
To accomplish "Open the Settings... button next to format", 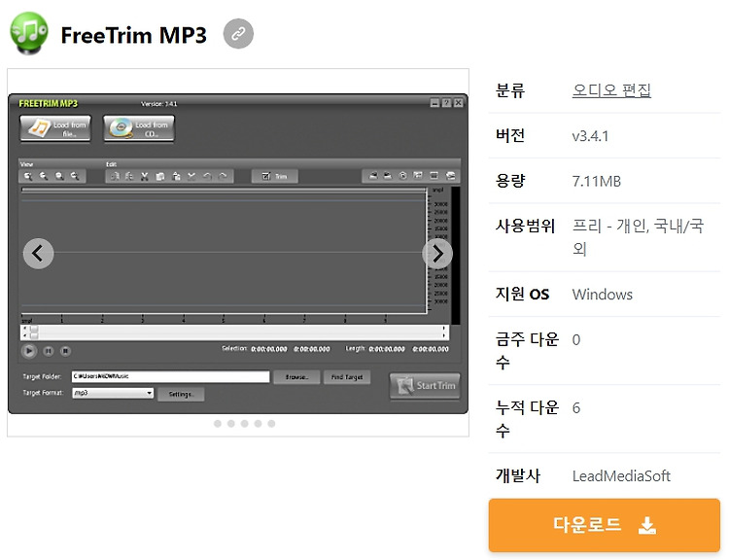I will (x=181, y=394).
